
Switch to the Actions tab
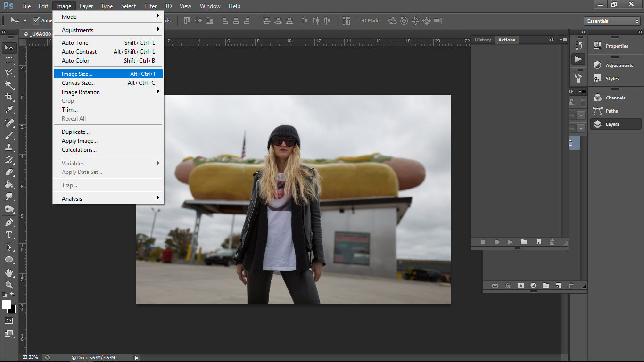[x=506, y=40]
